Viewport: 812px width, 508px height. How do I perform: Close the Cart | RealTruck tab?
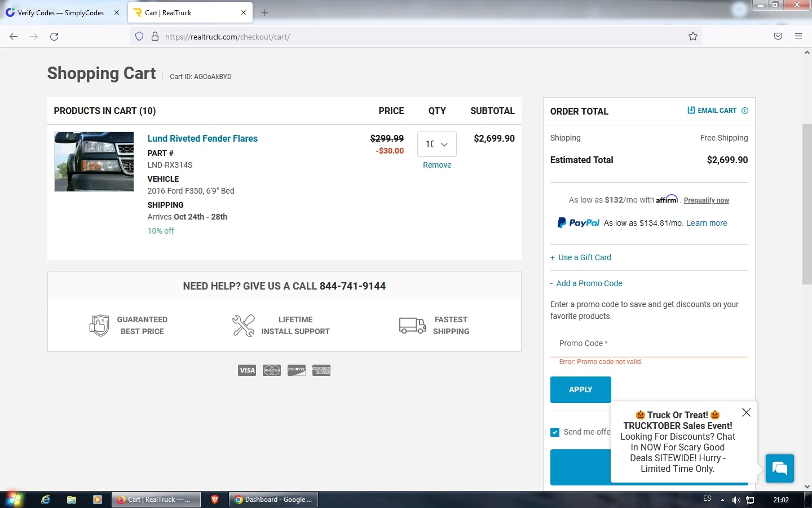244,12
